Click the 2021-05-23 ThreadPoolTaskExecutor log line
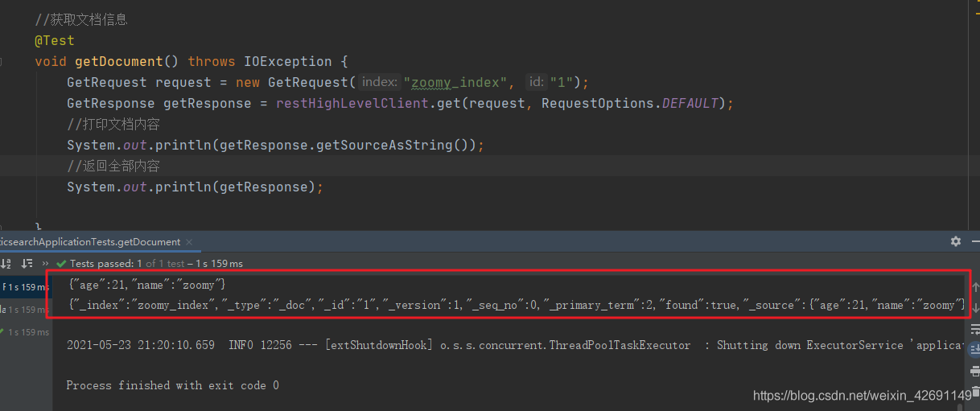The image size is (980, 411). (517, 345)
